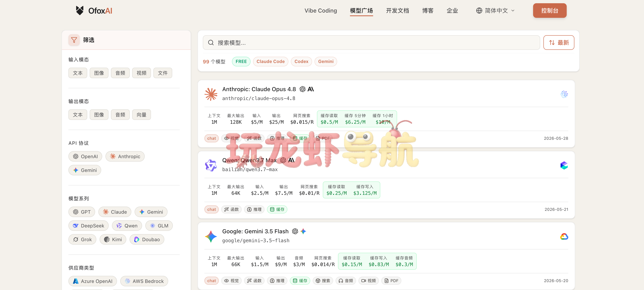Toggle the Anthropic API protocol filter
Image resolution: width=644 pixels, height=290 pixels.
pos(125,156)
